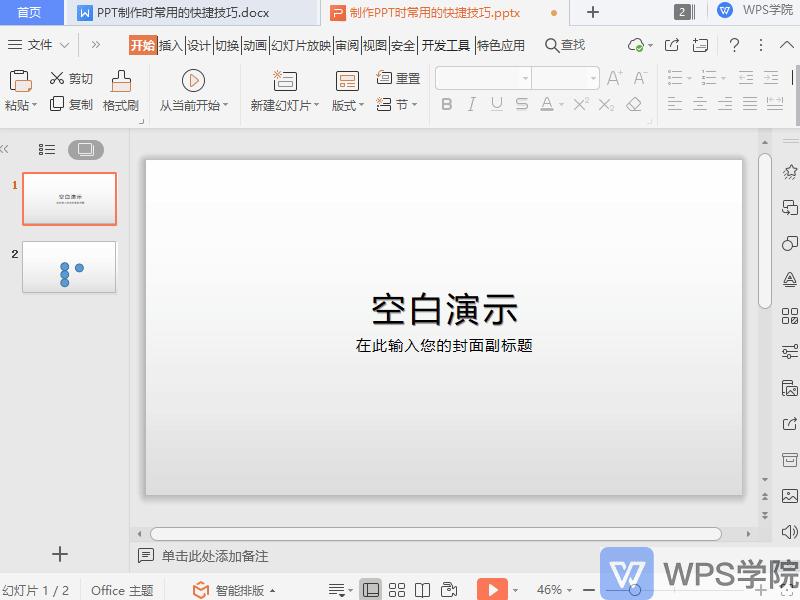The height and width of the screenshot is (600, 800).
Task: Open slide sorter view in the status bar
Action: 397,589
